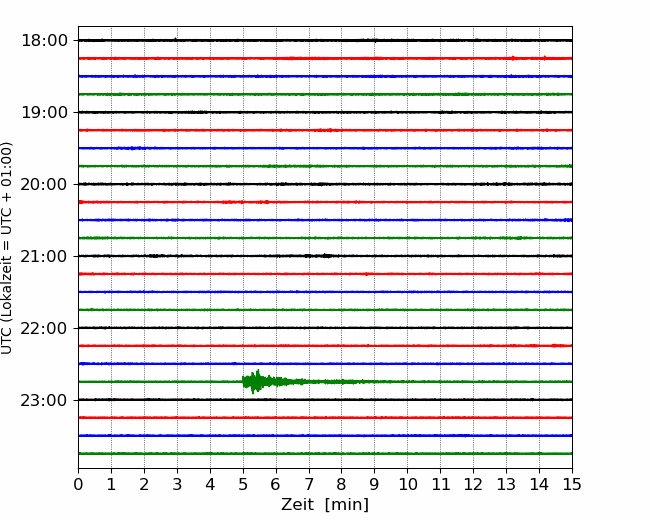650x520 pixels.
Task: Select the 7 minute tick label
Action: pyautogui.click(x=309, y=485)
